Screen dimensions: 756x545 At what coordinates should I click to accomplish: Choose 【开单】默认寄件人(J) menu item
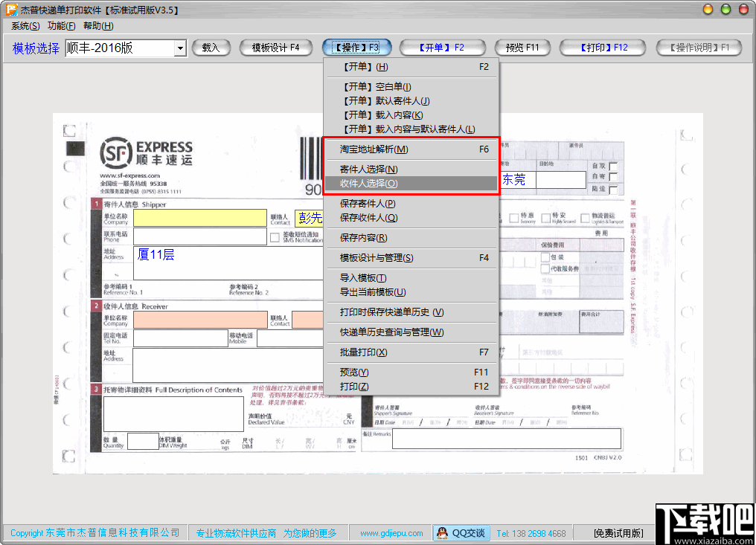pyautogui.click(x=411, y=100)
